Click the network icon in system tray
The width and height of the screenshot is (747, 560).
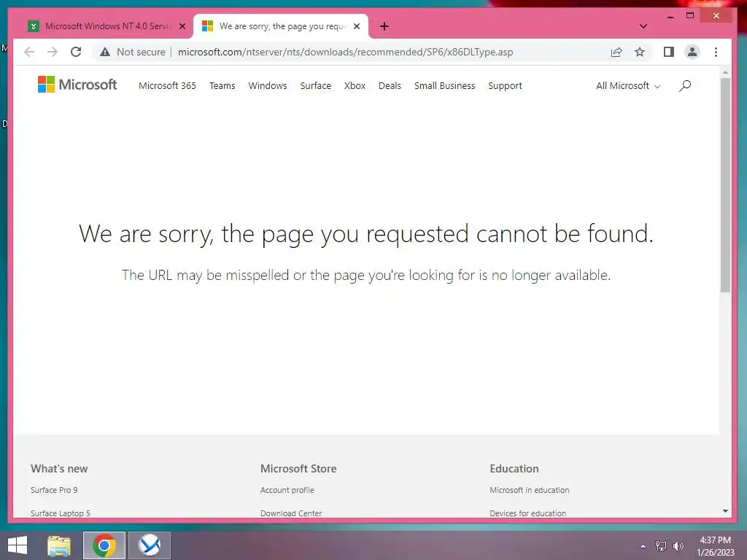click(x=661, y=546)
